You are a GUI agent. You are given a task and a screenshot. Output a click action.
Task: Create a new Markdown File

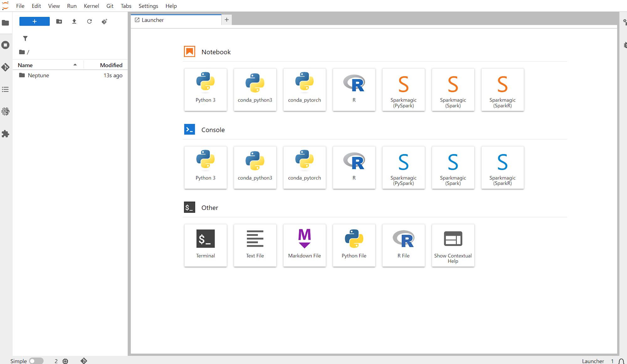[x=304, y=245]
